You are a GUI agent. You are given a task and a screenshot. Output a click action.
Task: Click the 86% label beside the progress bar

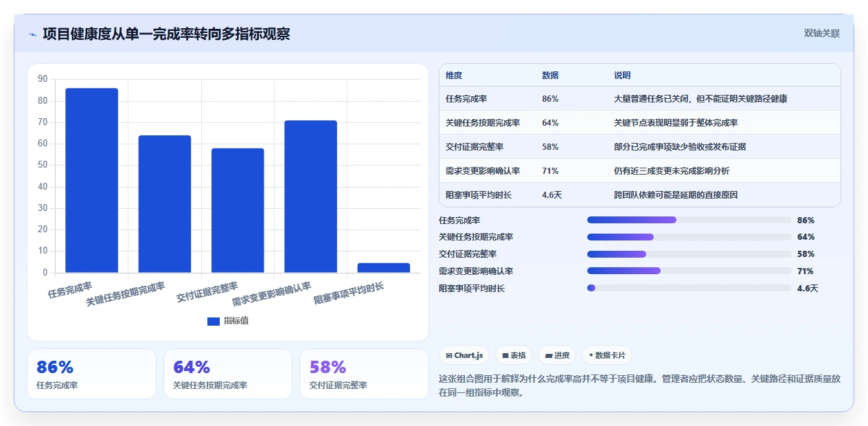806,221
